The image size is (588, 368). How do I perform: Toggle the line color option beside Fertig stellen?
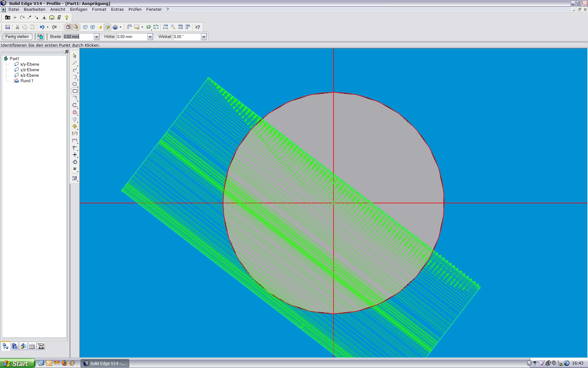(40, 36)
